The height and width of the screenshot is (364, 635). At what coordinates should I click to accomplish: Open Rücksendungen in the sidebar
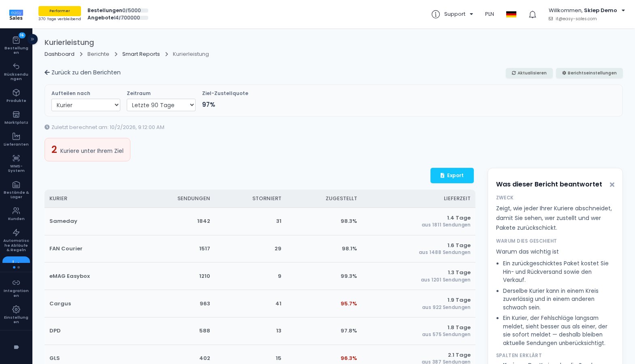[16, 72]
